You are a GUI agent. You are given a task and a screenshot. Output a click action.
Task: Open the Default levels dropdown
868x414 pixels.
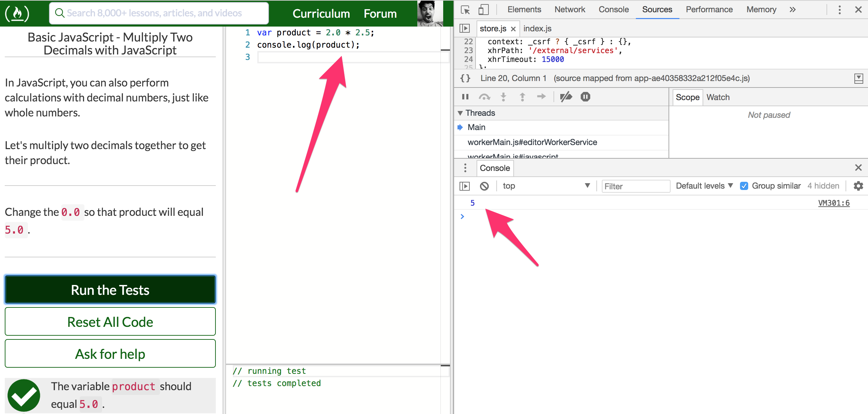(x=704, y=186)
